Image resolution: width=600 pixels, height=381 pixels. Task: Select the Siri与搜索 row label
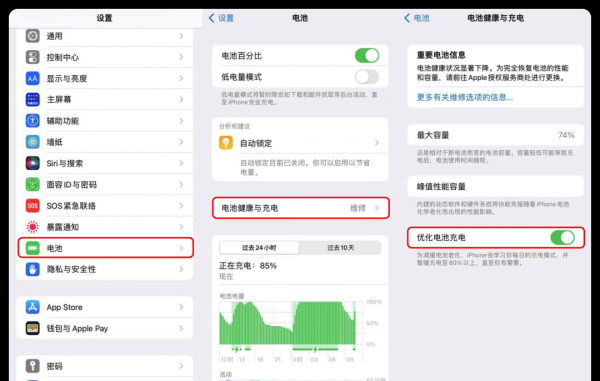tap(65, 163)
